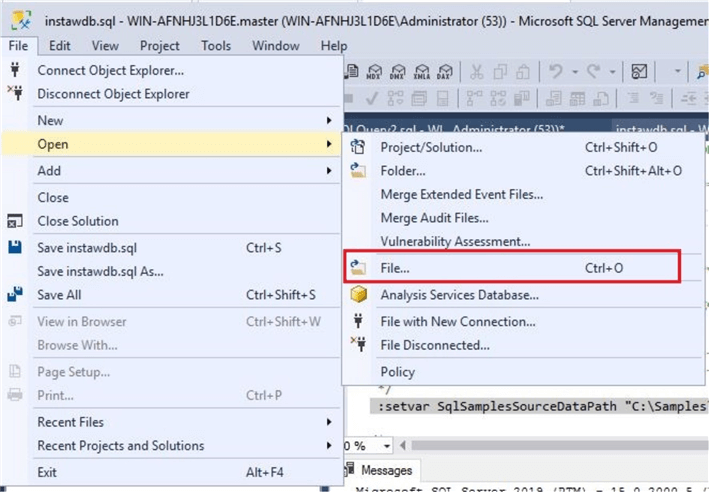Click the XMLA query toolbar icon
This screenshot has width=709, height=492.
(421, 71)
